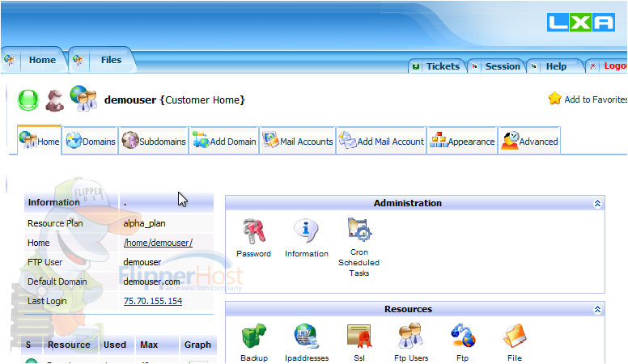Click the globe with people icon
The width and height of the screenshot is (628, 364).
(83, 98)
